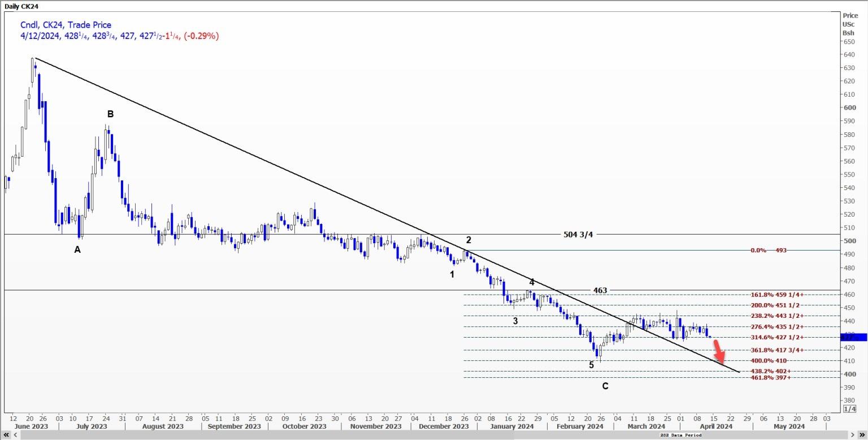Select the Elliott wave label '5'
The image size is (868, 440).
click(592, 365)
